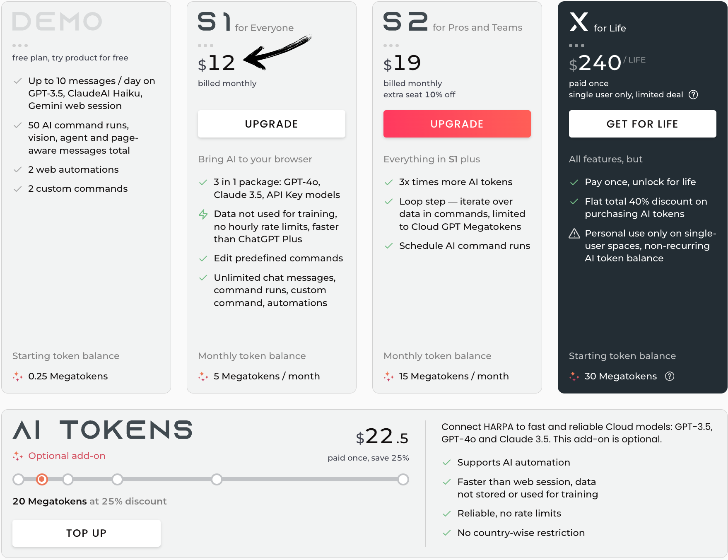The height and width of the screenshot is (560, 728).
Task: Select the fifth token slider stop
Action: click(x=217, y=479)
